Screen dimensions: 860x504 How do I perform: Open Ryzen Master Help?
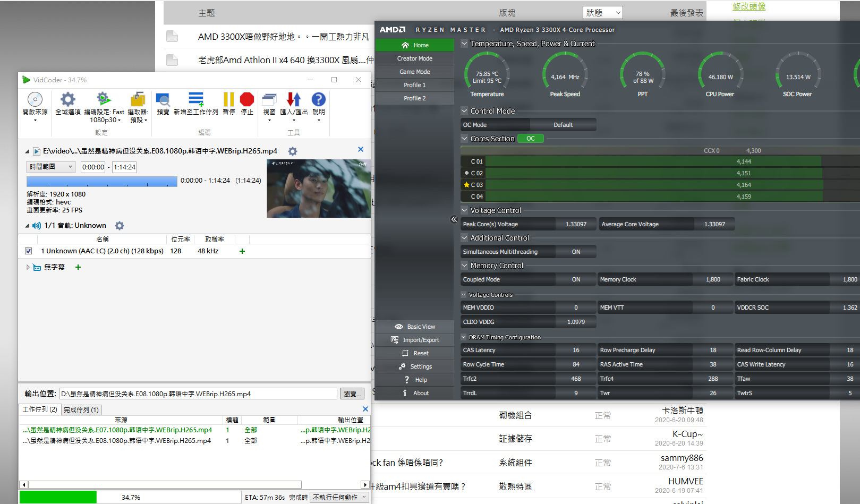(x=415, y=380)
